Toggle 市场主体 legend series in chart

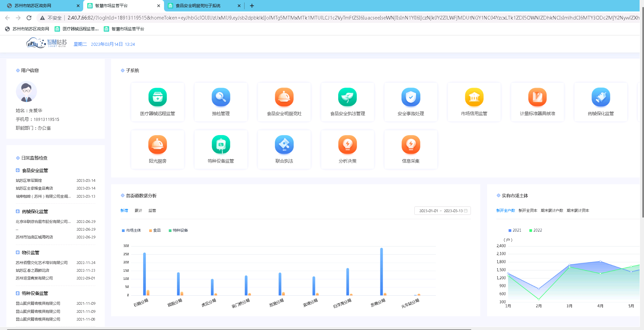tap(131, 230)
